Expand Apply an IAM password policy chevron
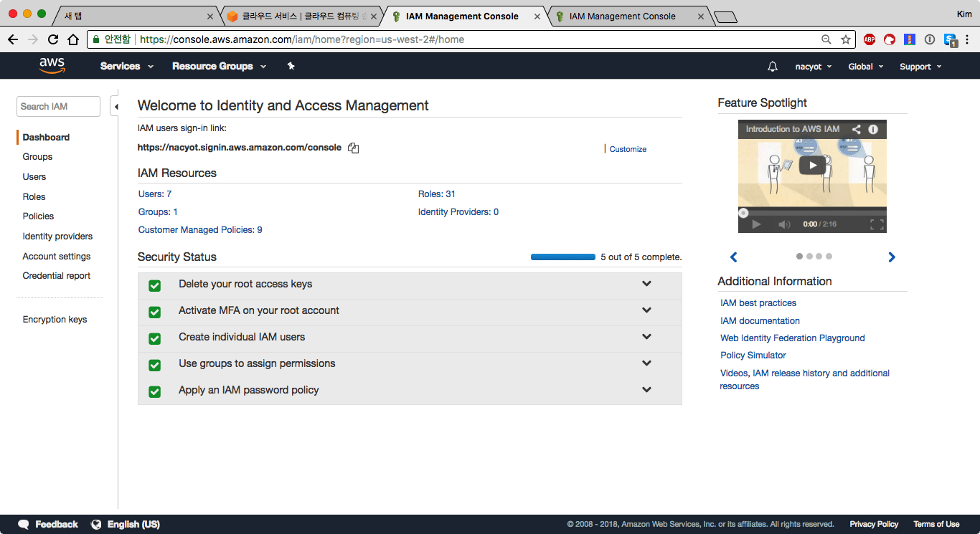This screenshot has width=980, height=534. (x=646, y=390)
